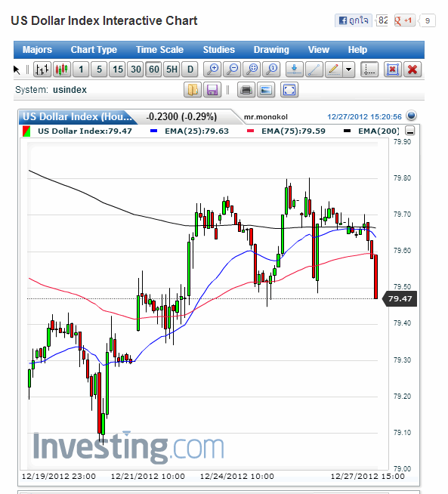Image resolution: width=448 pixels, height=494 pixels.
Task: Toggle full screen chart view
Action: pos(289,90)
